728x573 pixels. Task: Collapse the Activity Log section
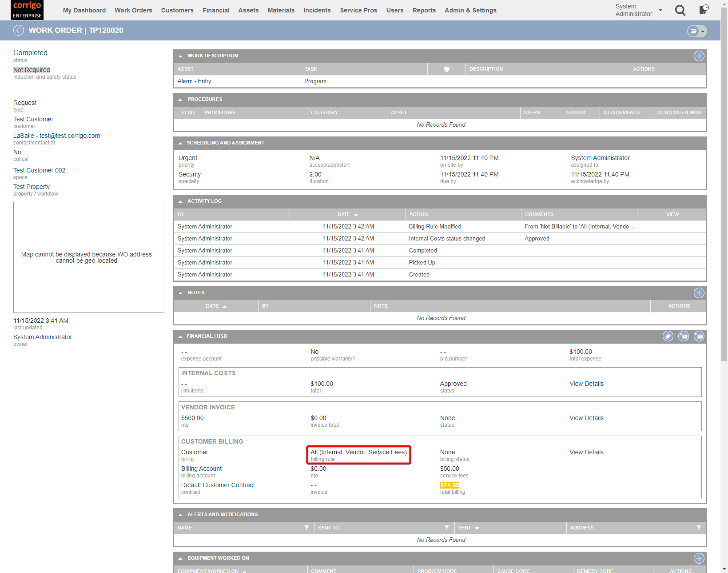180,201
